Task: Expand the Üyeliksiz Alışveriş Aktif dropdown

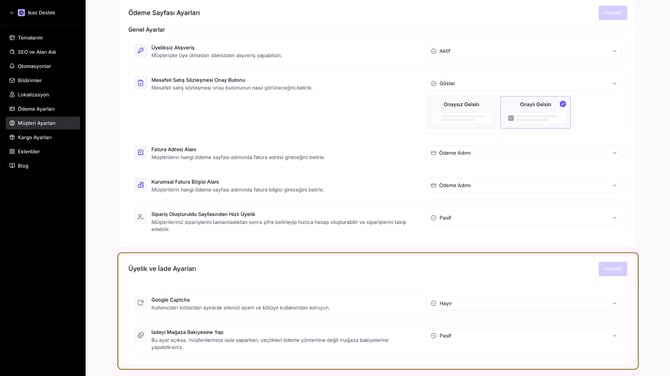Action: tap(523, 51)
